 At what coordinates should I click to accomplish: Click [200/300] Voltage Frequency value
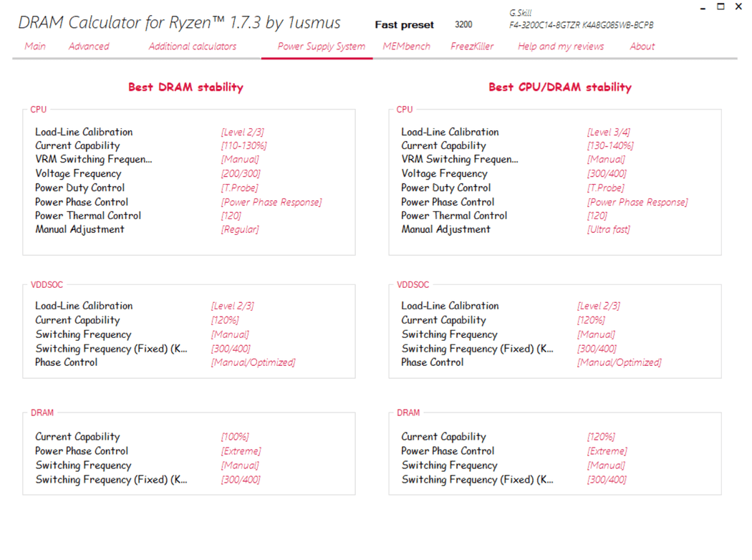[240, 173]
